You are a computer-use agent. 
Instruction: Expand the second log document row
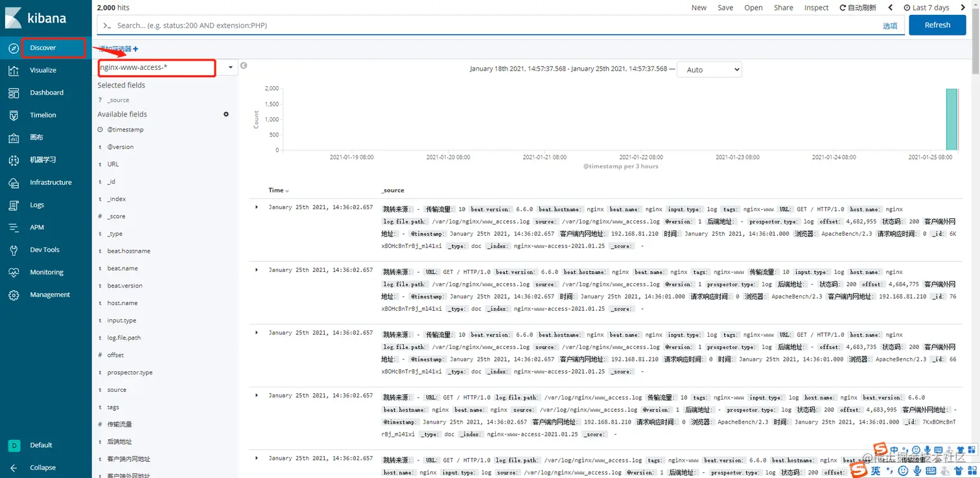coord(257,269)
